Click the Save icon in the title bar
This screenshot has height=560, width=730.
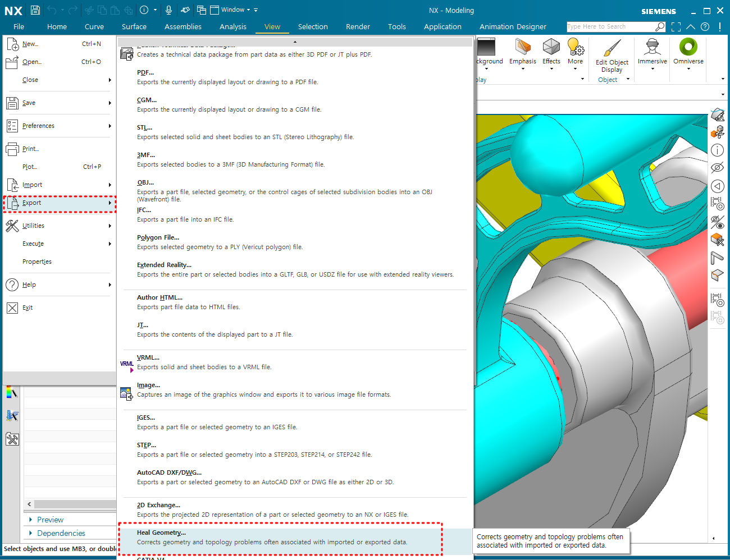point(35,10)
